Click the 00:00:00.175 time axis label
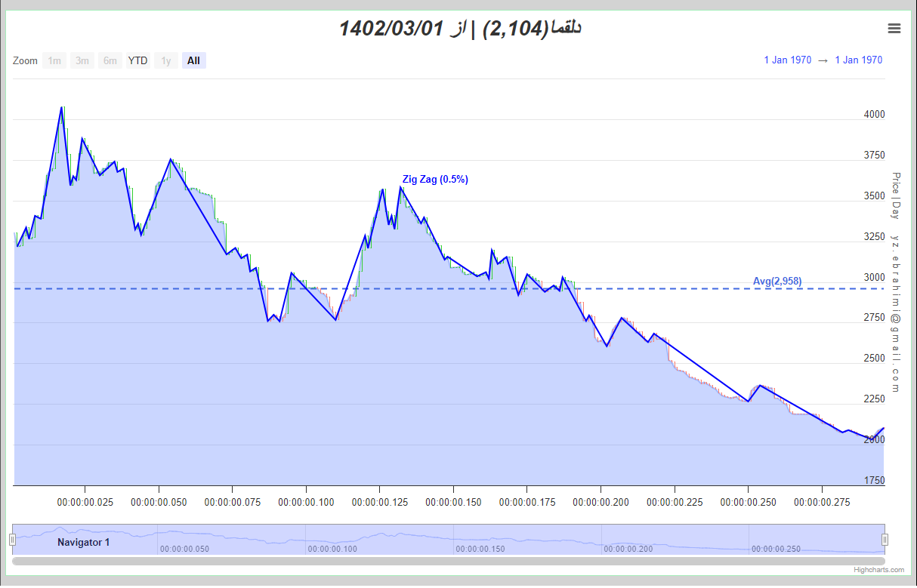917x588 pixels. point(527,501)
